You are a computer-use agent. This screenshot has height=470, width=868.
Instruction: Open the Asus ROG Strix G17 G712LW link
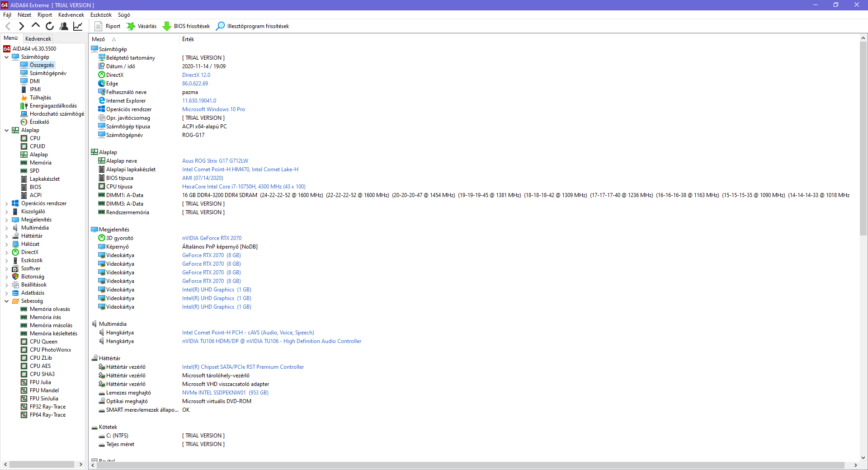(215, 161)
